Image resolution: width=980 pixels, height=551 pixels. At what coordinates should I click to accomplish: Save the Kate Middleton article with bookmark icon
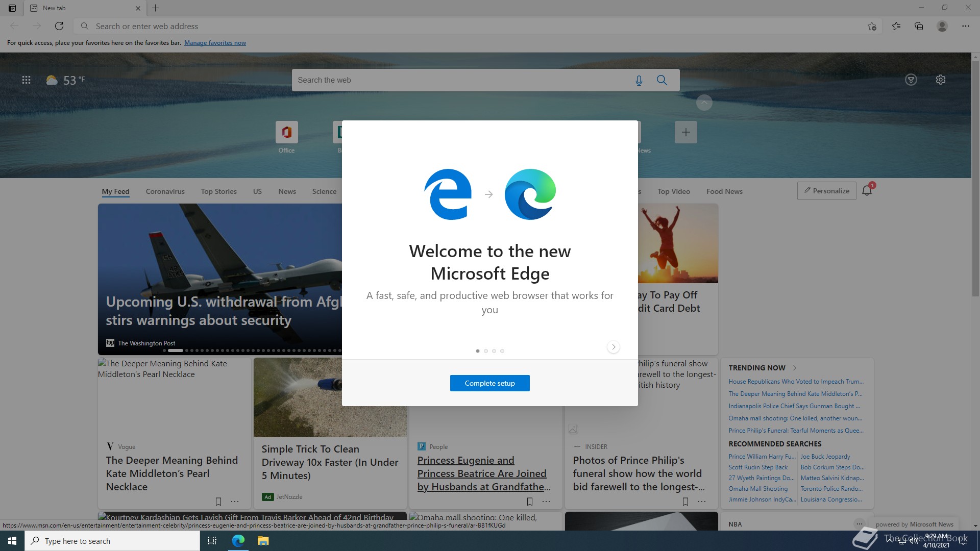(x=218, y=502)
